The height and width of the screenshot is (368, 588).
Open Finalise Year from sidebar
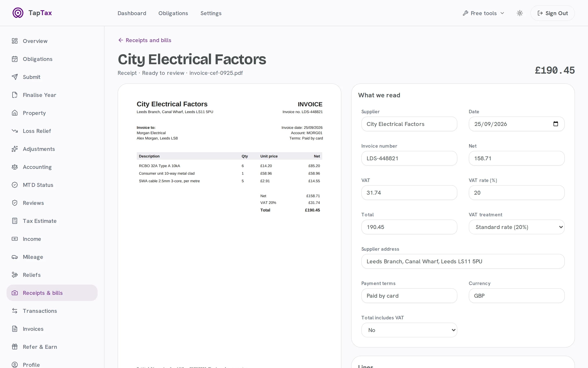pyautogui.click(x=52, y=95)
